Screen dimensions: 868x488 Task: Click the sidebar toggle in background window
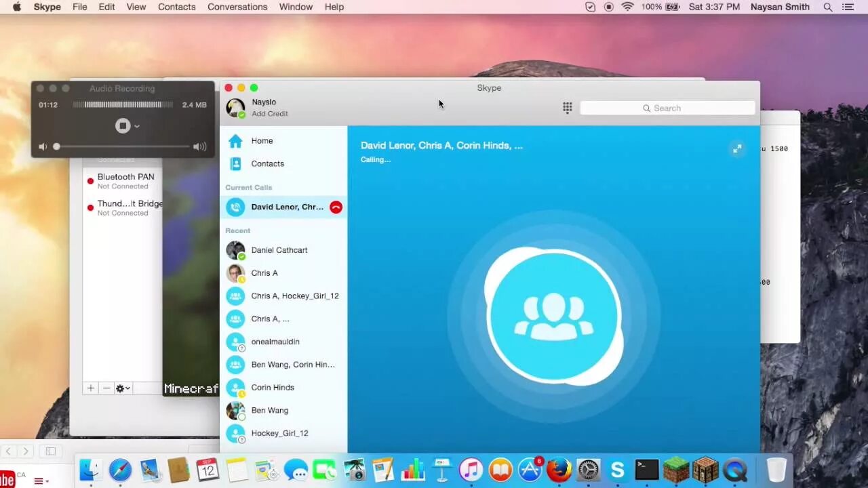click(x=50, y=451)
